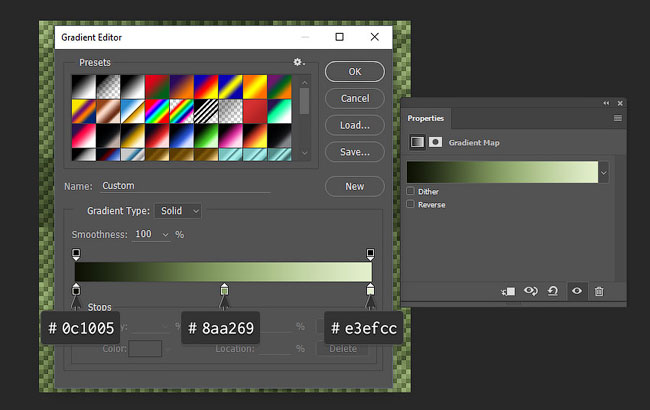Select the middle green color stop
The image size is (650, 410).
pyautogui.click(x=224, y=290)
